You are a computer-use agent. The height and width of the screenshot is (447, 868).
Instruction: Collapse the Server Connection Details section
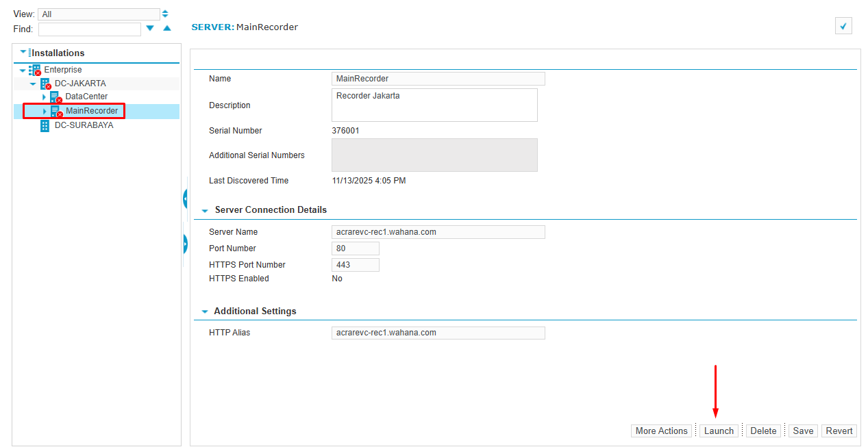click(204, 210)
